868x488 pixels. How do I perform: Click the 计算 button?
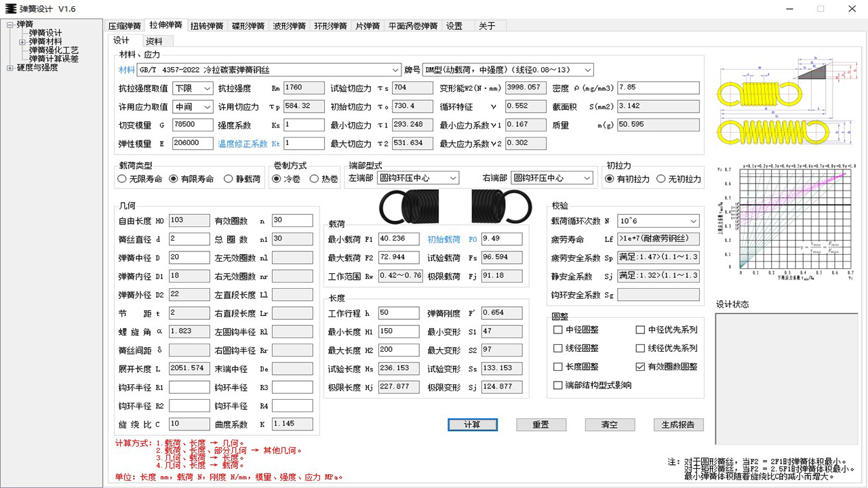pos(472,424)
